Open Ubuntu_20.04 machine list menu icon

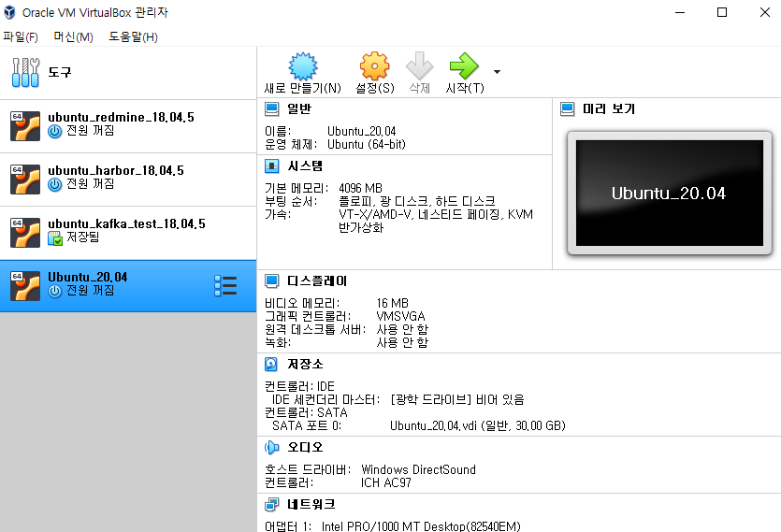point(225,286)
